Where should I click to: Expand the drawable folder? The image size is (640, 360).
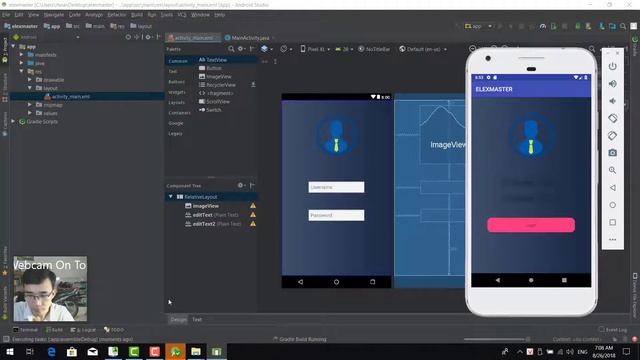tap(30, 80)
